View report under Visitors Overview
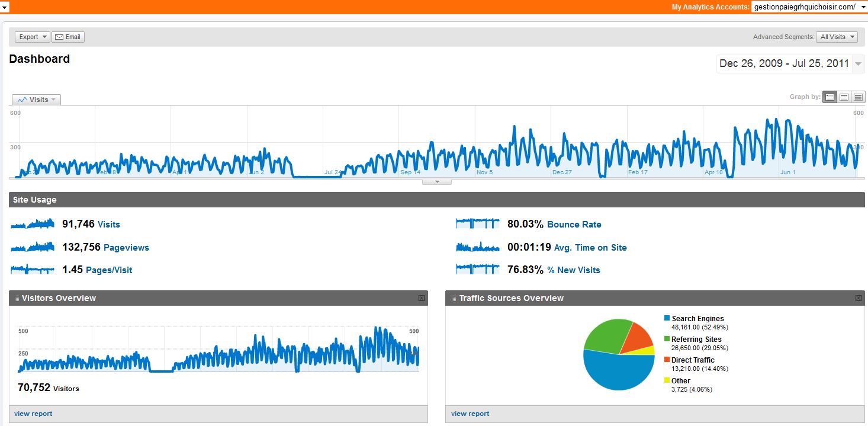This screenshot has width=868, height=426. pos(33,414)
